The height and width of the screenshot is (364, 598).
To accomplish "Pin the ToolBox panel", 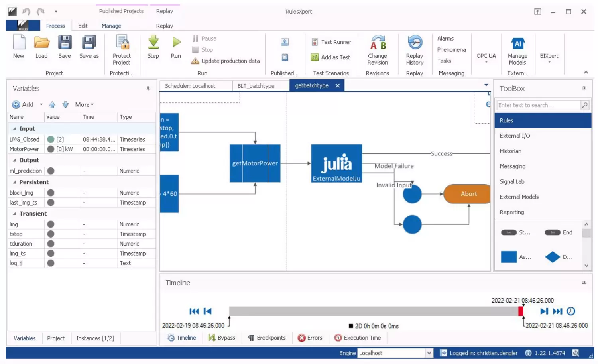I will tap(584, 89).
